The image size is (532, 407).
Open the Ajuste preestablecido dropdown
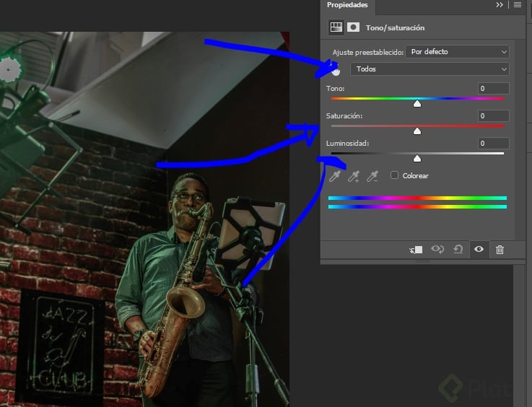457,52
